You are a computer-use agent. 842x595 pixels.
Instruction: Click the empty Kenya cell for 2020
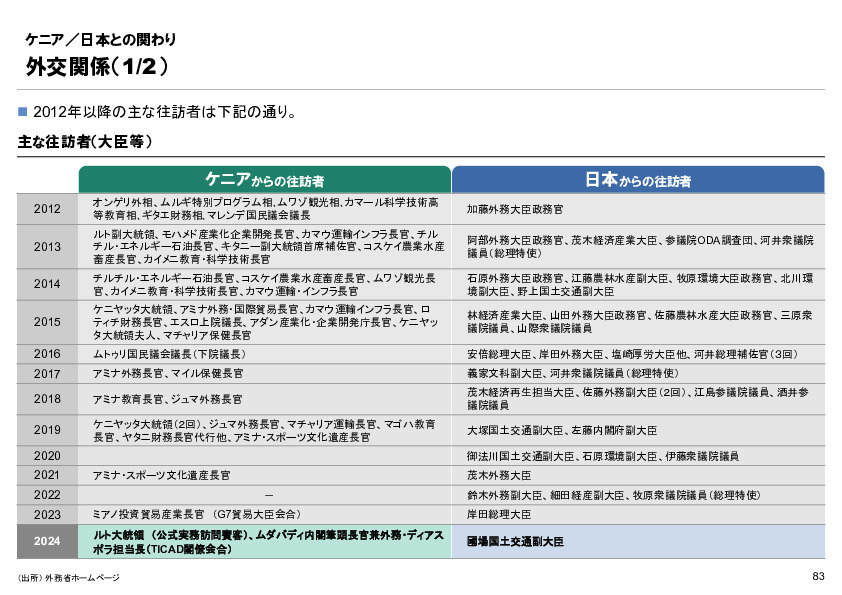point(263,457)
